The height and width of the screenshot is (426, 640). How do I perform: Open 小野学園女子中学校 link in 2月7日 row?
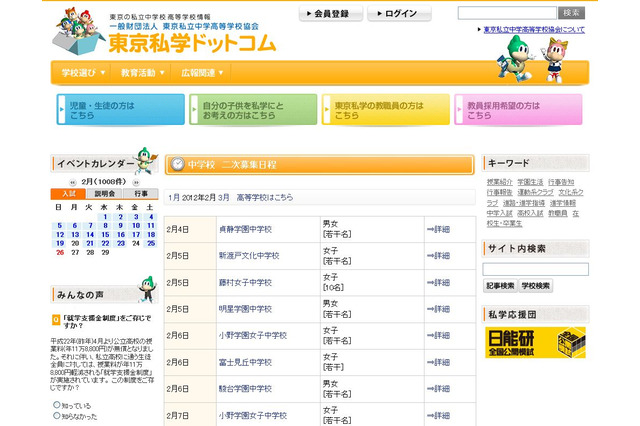253,415
